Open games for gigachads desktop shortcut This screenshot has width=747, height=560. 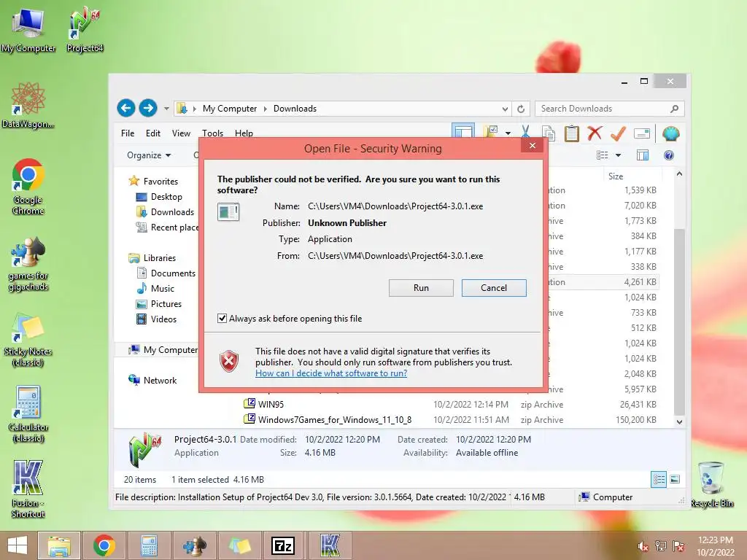(x=28, y=262)
